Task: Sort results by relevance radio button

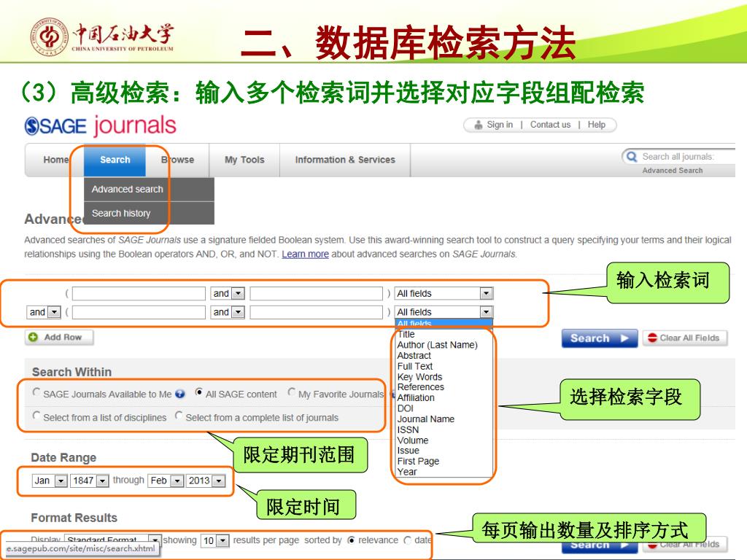Action: coord(351,540)
